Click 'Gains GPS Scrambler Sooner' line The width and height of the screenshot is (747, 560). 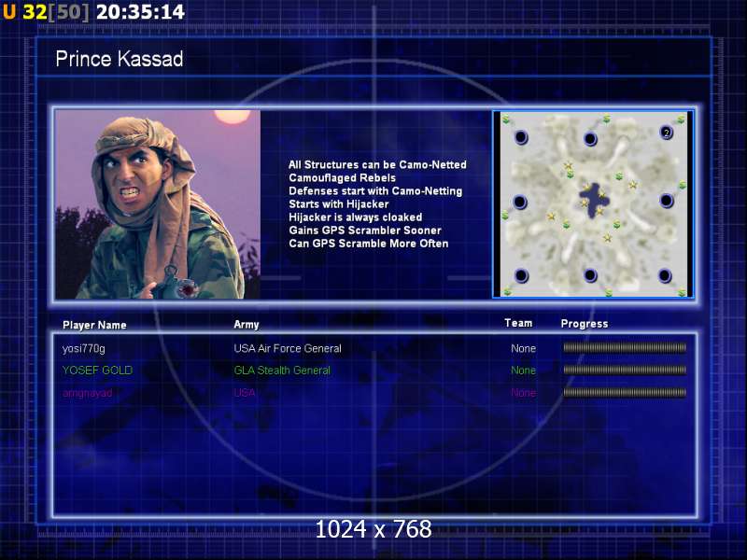click(365, 231)
